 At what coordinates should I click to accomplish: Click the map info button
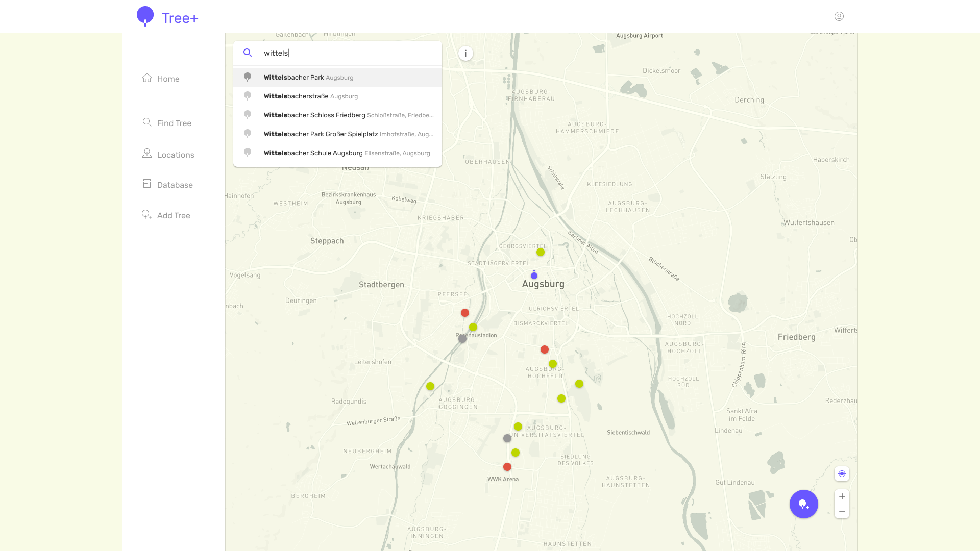point(465,54)
